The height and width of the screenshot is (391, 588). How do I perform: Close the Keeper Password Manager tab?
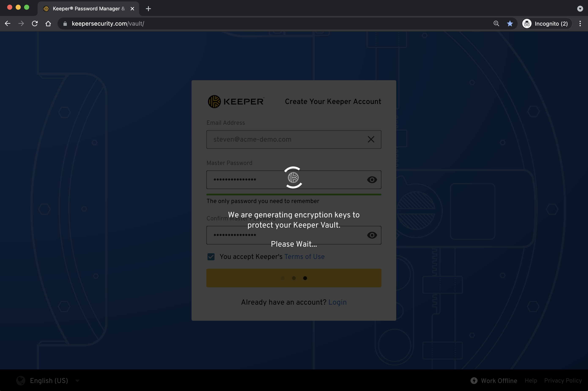pos(132,9)
